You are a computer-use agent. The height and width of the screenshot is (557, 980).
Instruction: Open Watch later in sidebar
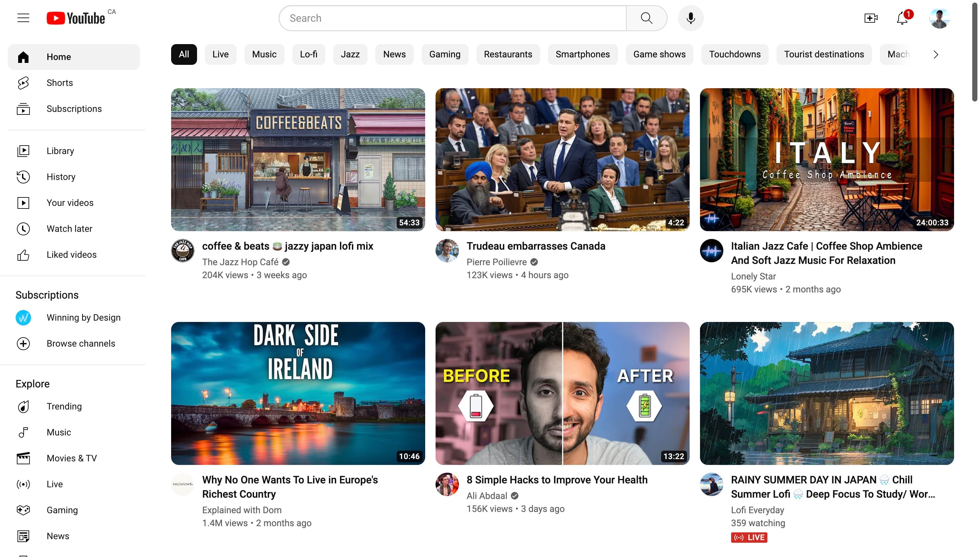tap(74, 229)
